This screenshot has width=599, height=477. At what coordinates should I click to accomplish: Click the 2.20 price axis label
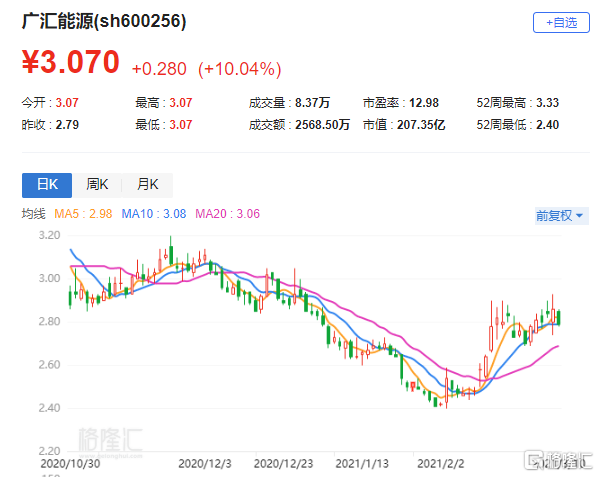[49, 451]
